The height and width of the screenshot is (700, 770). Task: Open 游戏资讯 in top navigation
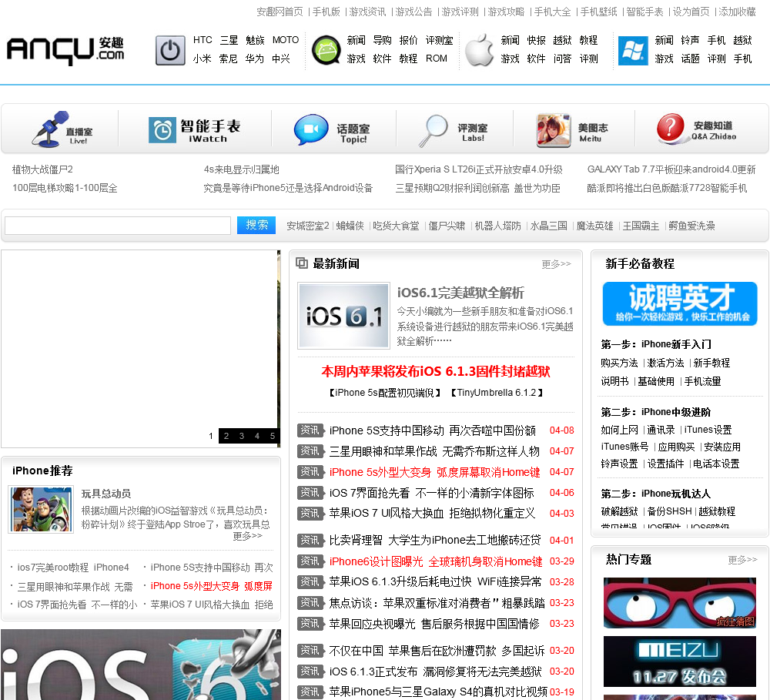pos(368,12)
